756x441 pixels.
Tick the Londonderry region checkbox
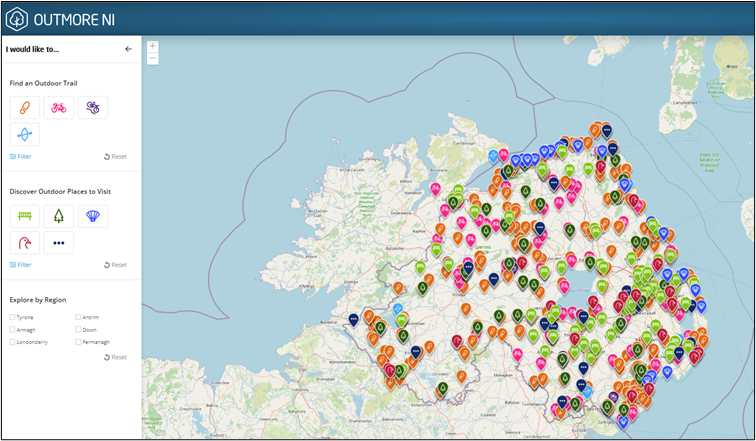[12, 342]
